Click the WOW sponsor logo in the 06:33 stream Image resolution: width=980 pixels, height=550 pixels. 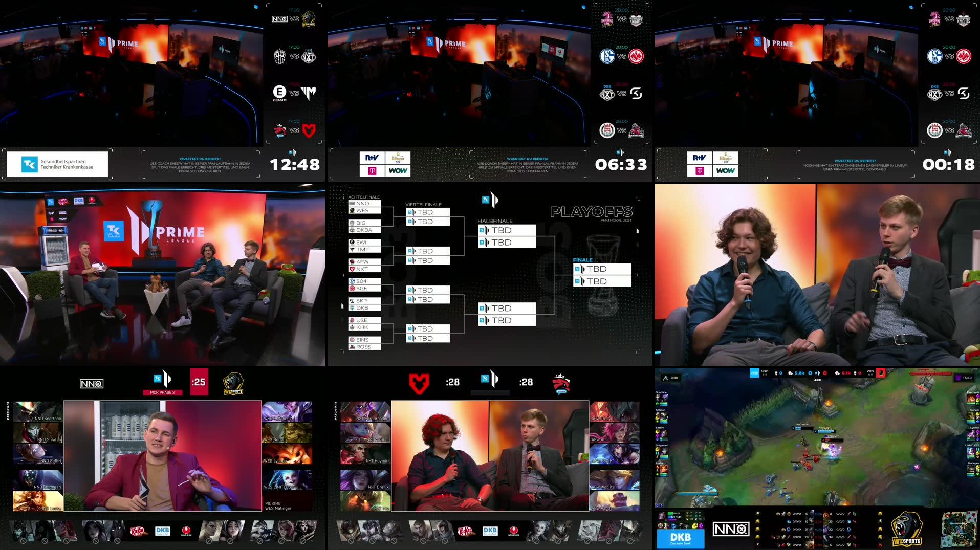pos(398,171)
